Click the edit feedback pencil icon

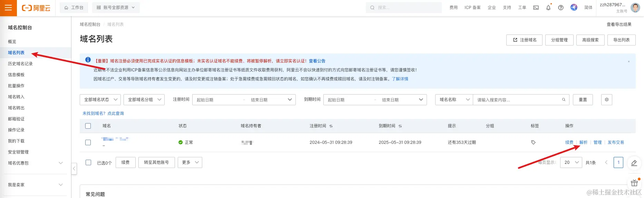(634, 163)
